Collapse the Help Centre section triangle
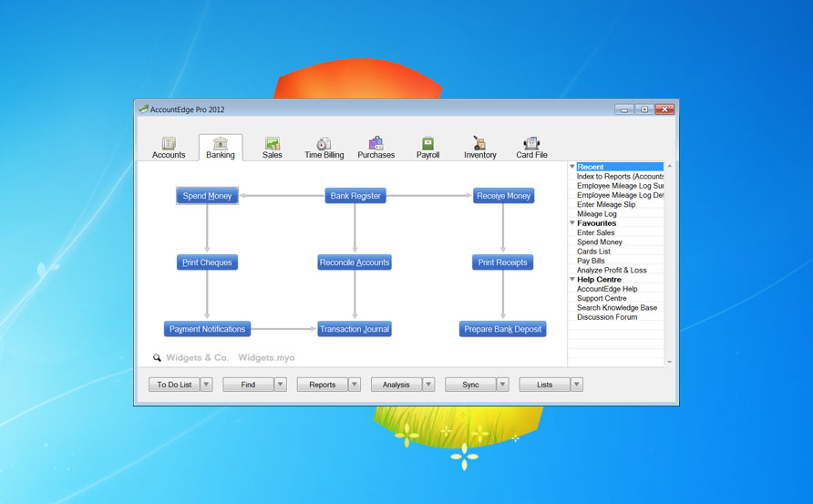Screen dimensions: 813x504 [572, 280]
